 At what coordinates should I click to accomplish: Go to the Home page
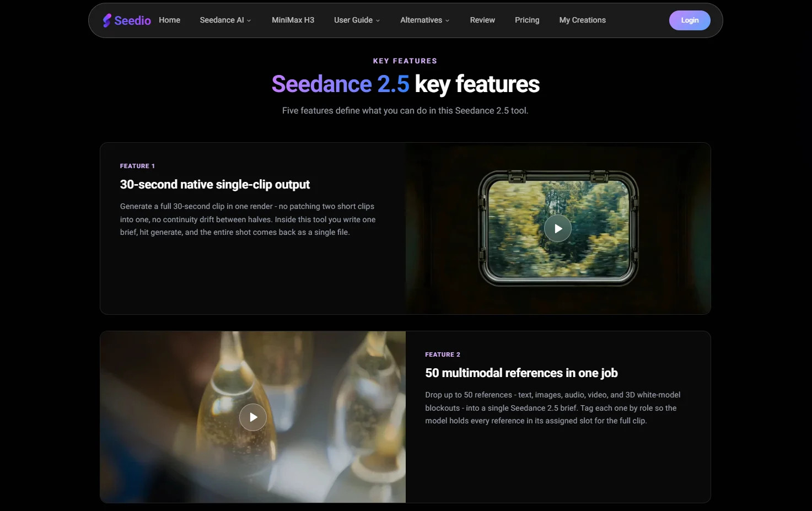(x=170, y=20)
